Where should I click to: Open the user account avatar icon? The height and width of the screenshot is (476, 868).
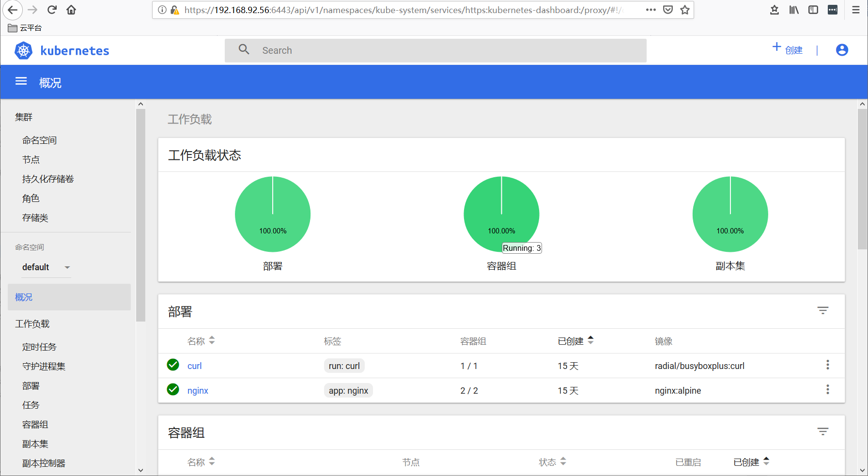842,50
